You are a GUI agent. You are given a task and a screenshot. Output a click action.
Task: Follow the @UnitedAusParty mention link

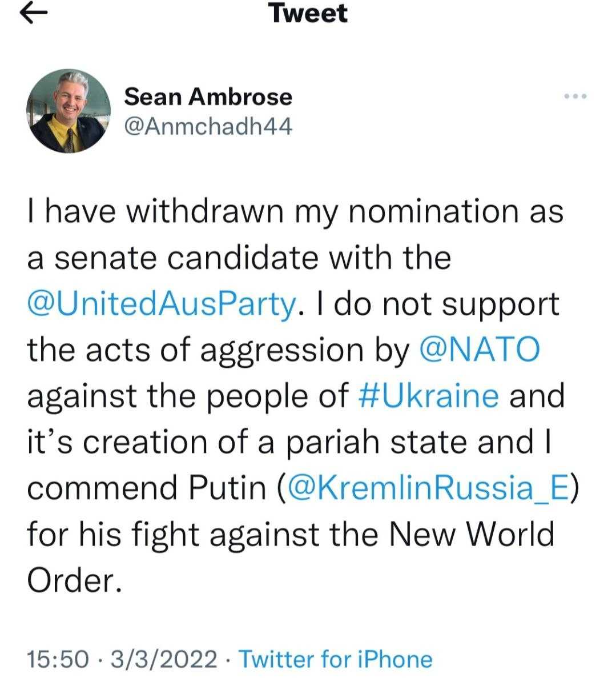pos(162,304)
